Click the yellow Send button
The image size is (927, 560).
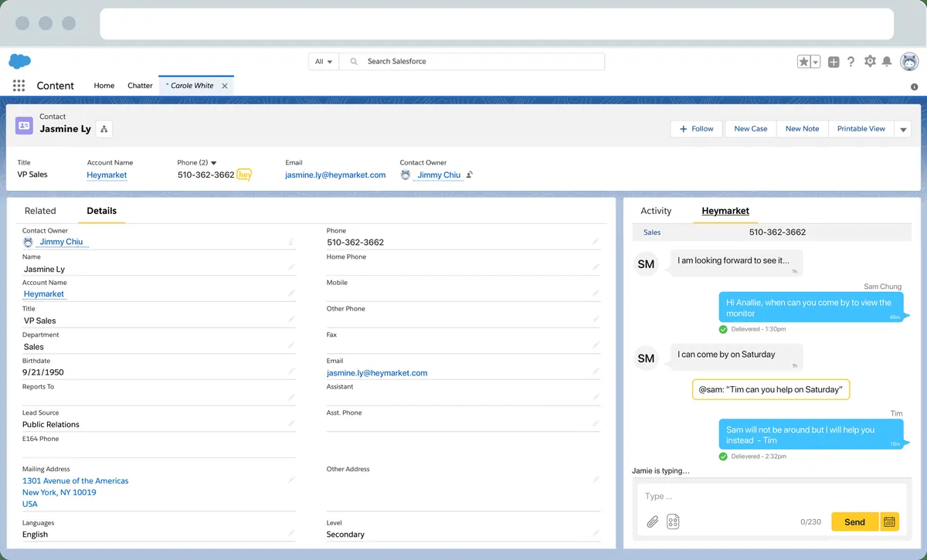(854, 522)
